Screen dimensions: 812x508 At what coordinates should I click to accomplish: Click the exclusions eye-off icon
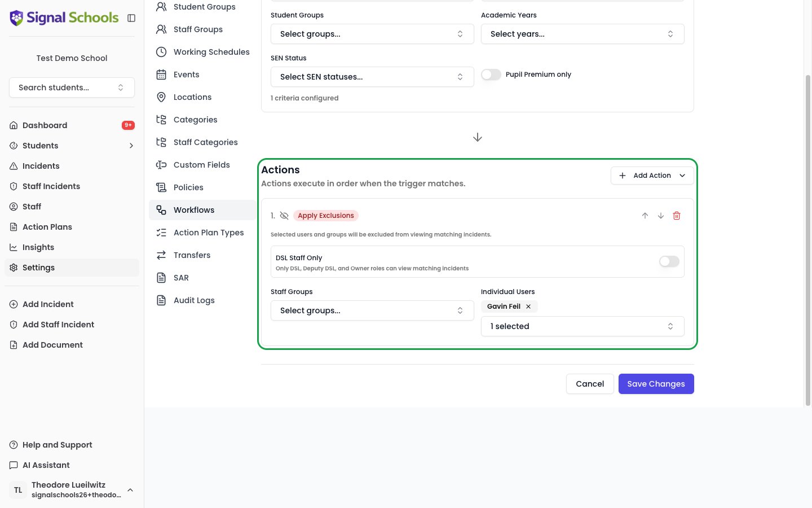click(284, 216)
